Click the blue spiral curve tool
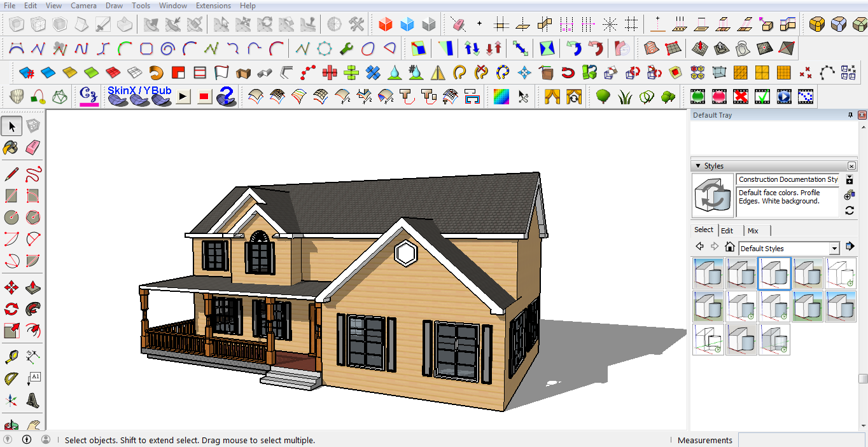The image size is (868, 447). [x=168, y=48]
